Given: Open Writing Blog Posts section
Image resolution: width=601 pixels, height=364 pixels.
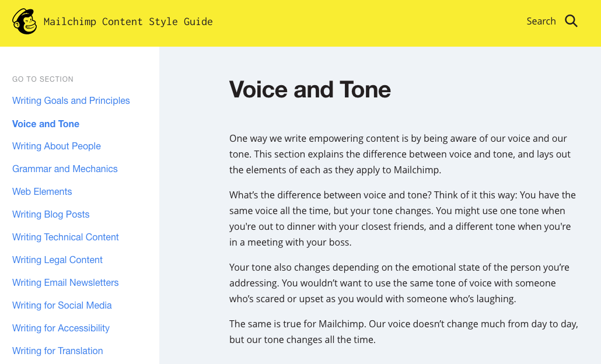Looking at the screenshot, I should coord(51,214).
